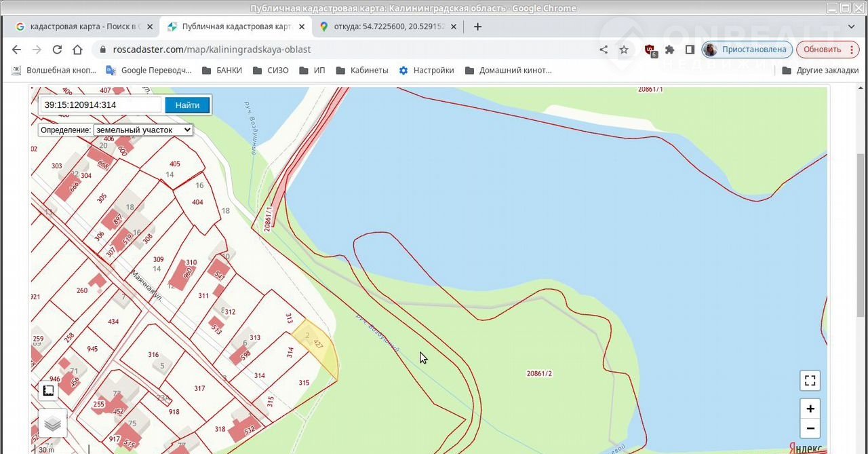Expand the 'Определение' object type dropdown
The height and width of the screenshot is (454, 868).
click(143, 130)
